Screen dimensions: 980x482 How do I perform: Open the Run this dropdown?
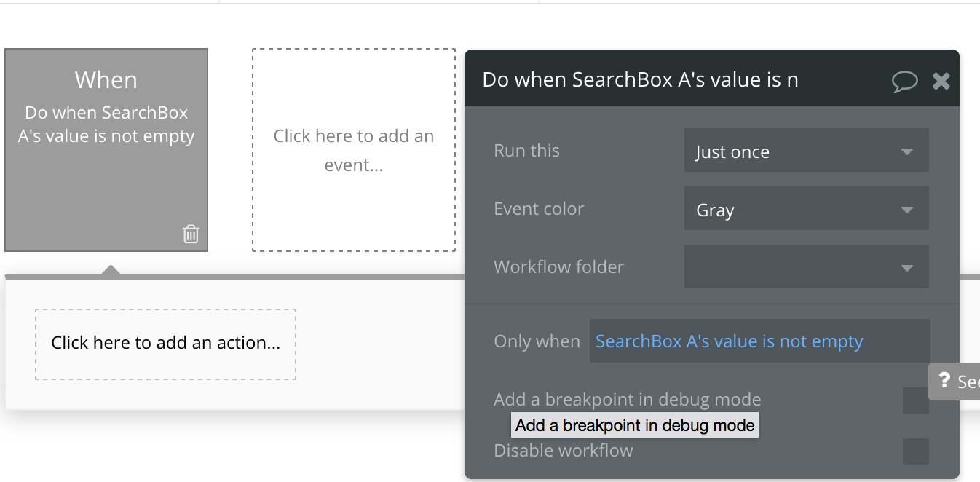(x=806, y=151)
